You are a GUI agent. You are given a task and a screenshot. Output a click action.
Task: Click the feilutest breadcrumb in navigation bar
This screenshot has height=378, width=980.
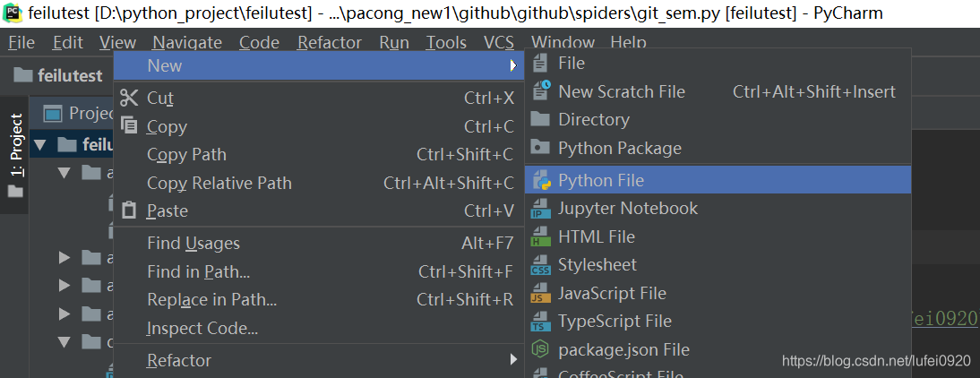(x=58, y=75)
